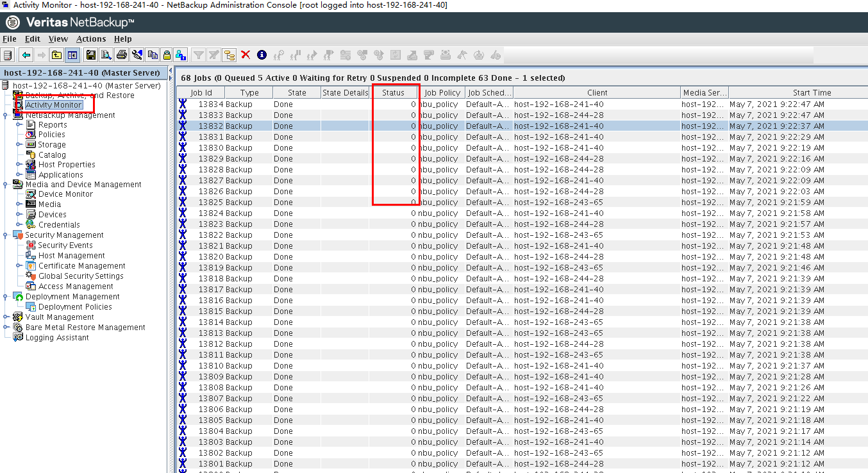The image size is (868, 473).
Task: Click the floppy disk save icon
Action: click(91, 55)
